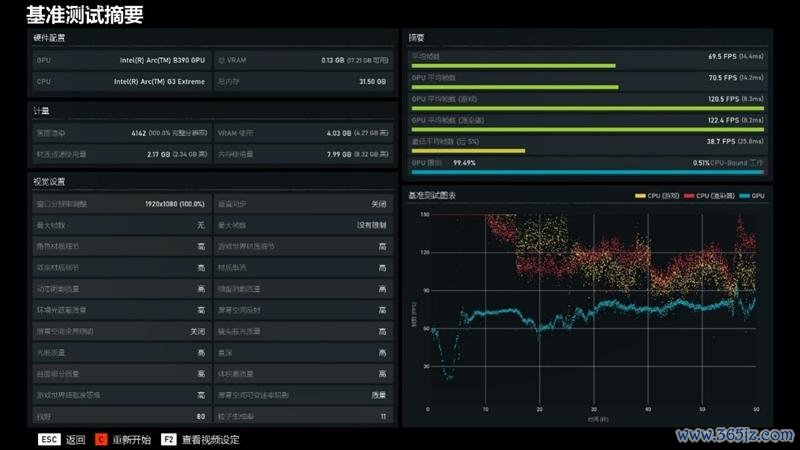Click the 无 max frame value

click(201, 225)
